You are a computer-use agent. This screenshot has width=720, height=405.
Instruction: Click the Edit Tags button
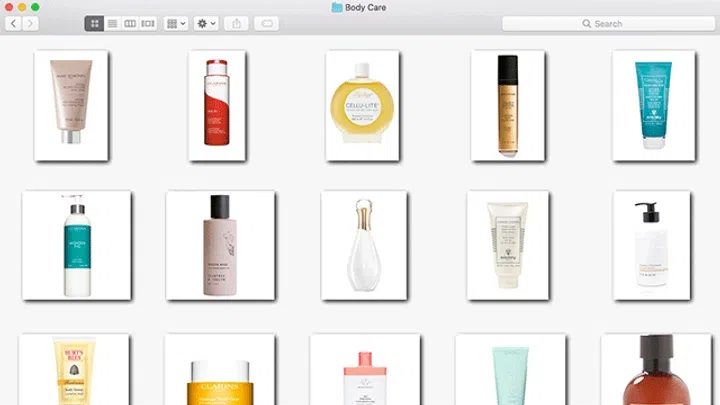(x=267, y=23)
